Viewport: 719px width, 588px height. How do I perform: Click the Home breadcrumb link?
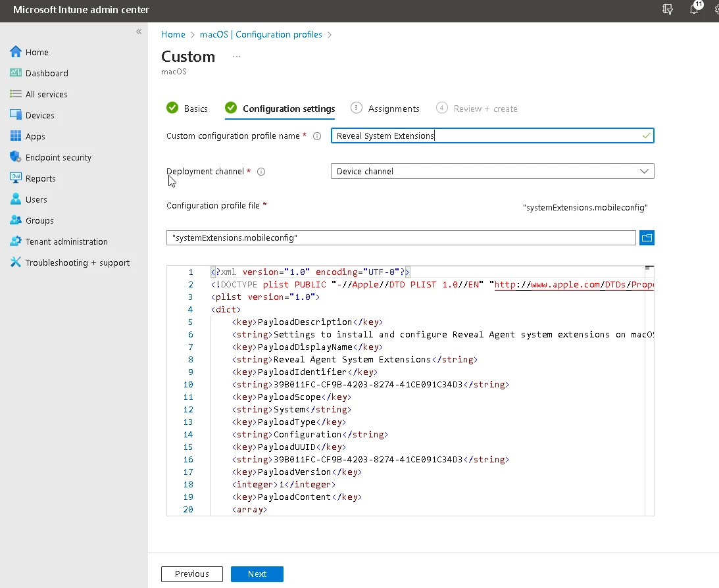[173, 34]
